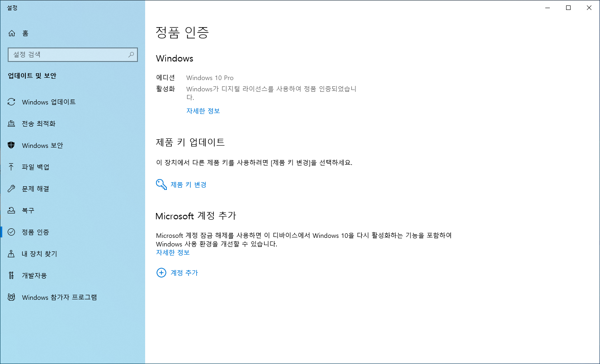Click the 개발자용 tools icon

(12, 275)
